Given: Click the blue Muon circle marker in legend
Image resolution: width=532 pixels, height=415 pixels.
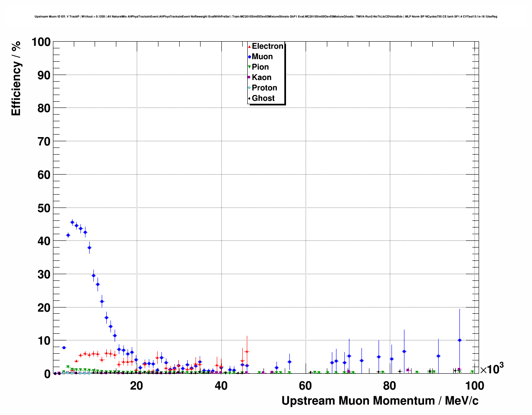Looking at the screenshot, I should point(249,57).
